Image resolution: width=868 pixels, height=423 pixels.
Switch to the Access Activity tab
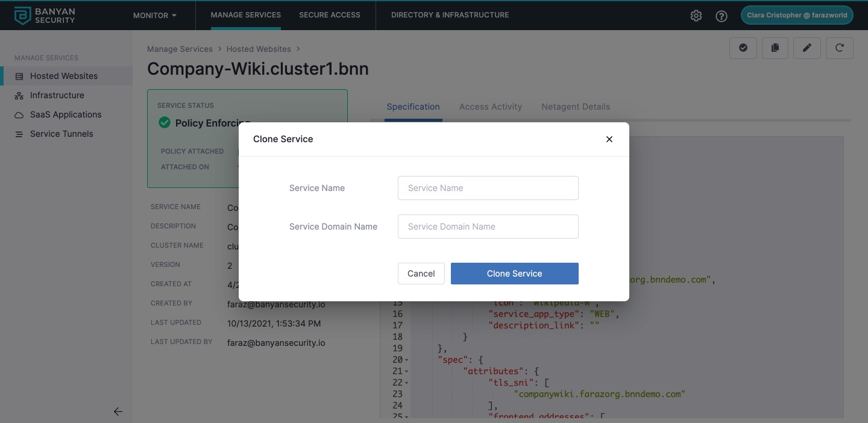point(490,107)
